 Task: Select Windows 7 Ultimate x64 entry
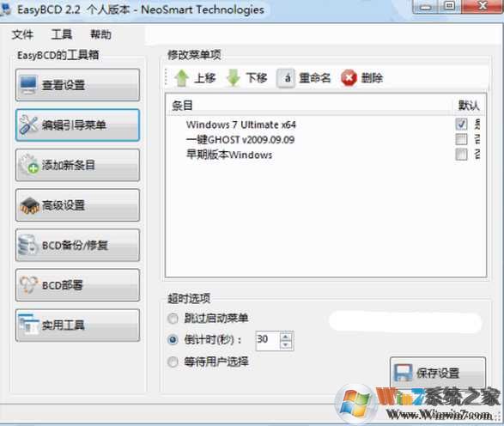[240, 125]
